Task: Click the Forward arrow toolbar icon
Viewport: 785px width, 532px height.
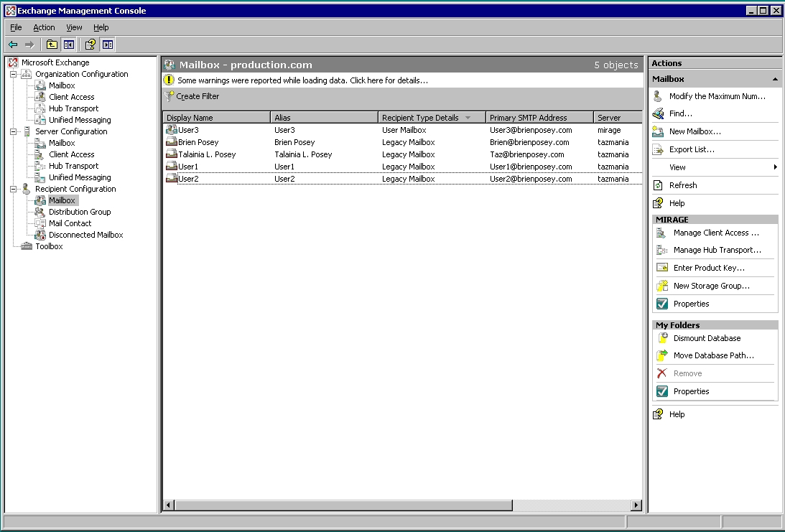Action: (x=29, y=45)
